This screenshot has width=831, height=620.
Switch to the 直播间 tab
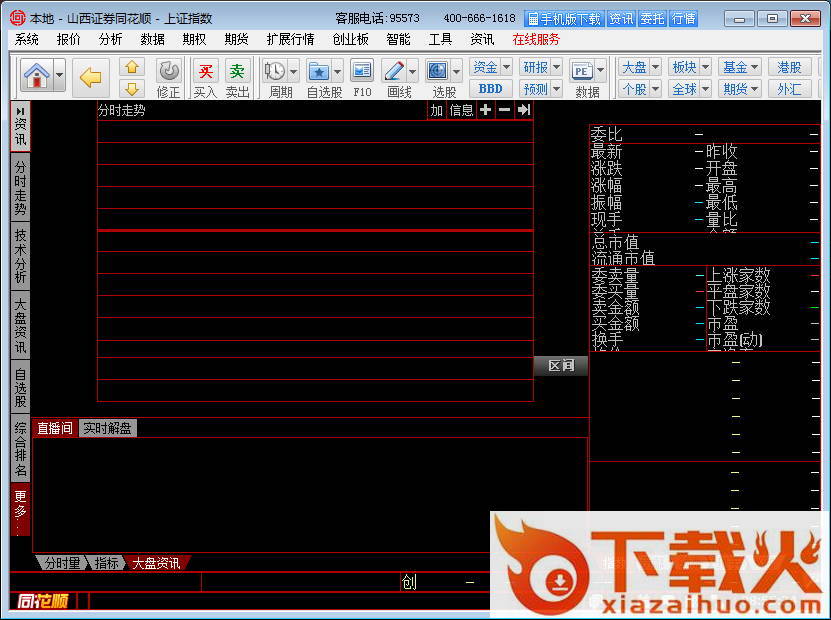[x=55, y=428]
